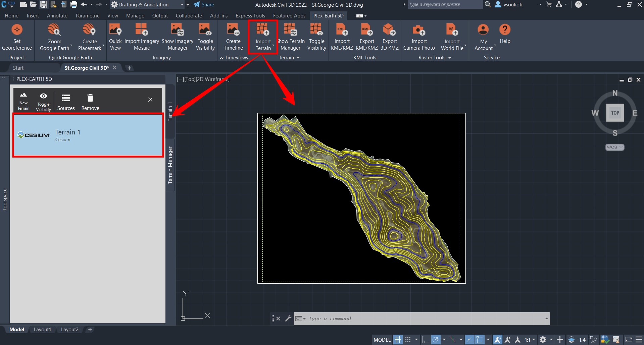Open the Create Placemark tool
Screen dimensions: 644x345
[x=89, y=37]
